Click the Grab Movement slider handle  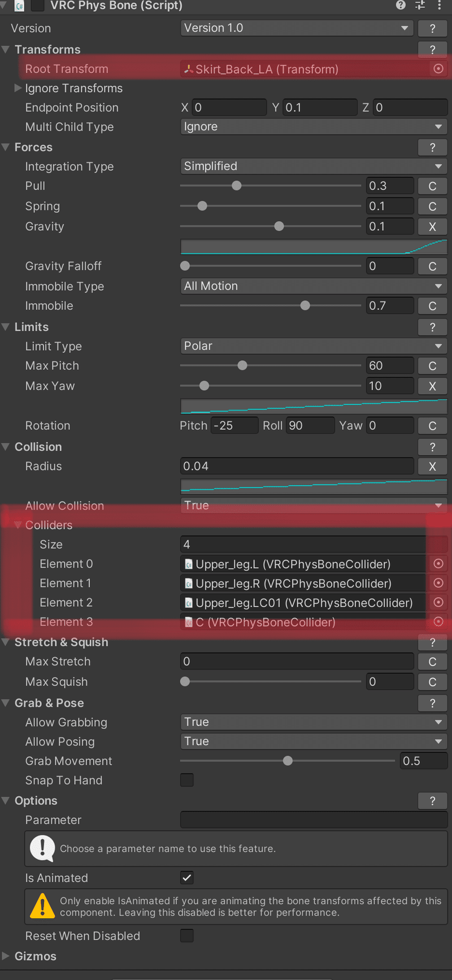tap(288, 761)
